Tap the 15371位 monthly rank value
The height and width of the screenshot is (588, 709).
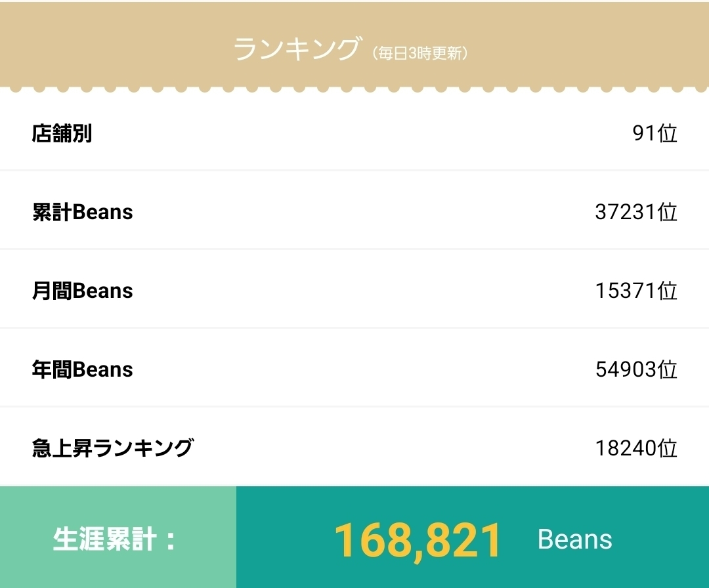[x=635, y=291]
